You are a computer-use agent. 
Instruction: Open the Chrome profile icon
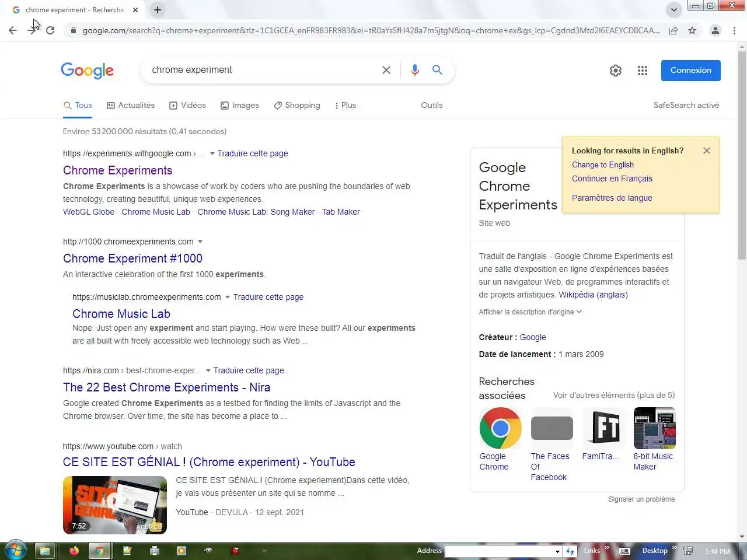click(x=715, y=30)
